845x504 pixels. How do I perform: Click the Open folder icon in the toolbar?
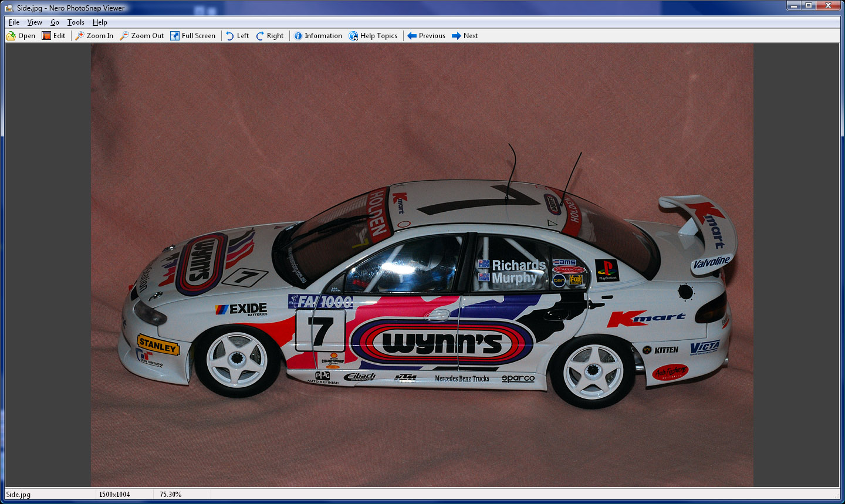pyautogui.click(x=11, y=36)
